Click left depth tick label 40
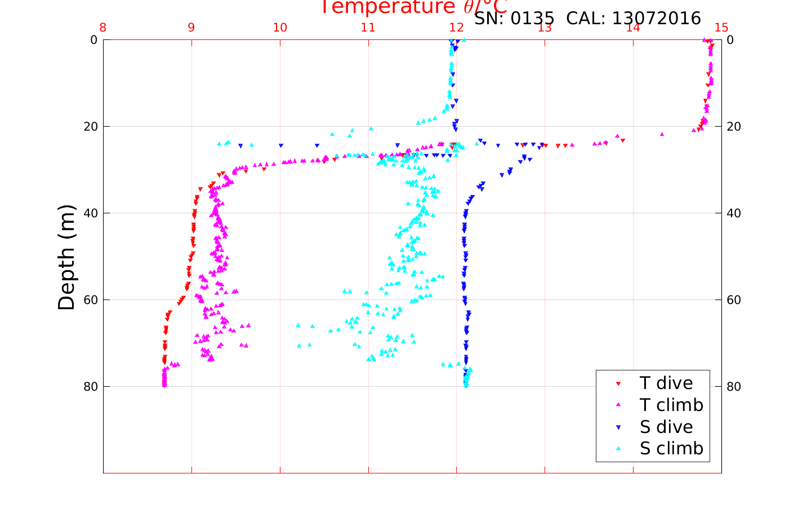798x532 pixels. point(90,213)
